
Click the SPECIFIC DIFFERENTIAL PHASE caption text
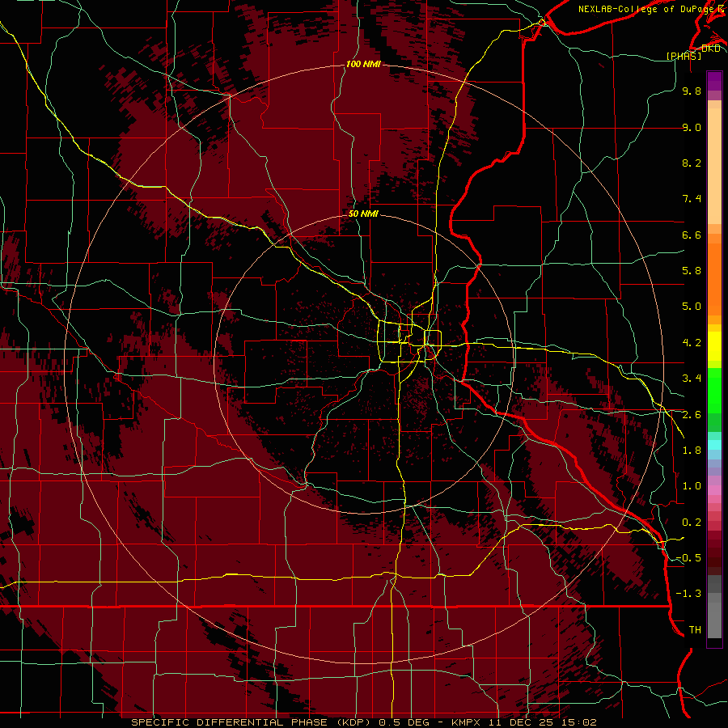click(230, 722)
